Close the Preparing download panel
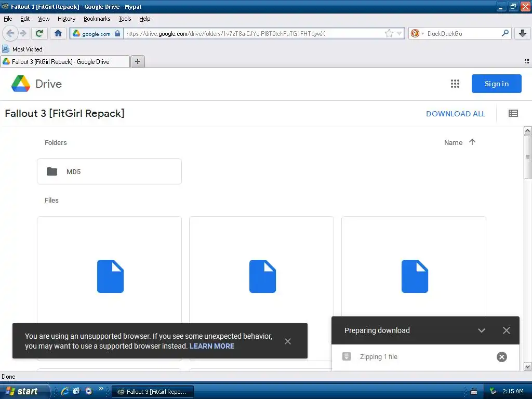 coord(506,330)
